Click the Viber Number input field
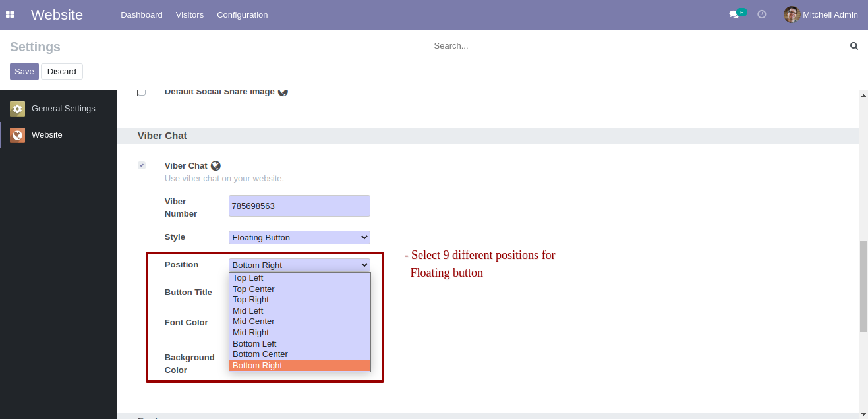The height and width of the screenshot is (419, 868). (299, 206)
